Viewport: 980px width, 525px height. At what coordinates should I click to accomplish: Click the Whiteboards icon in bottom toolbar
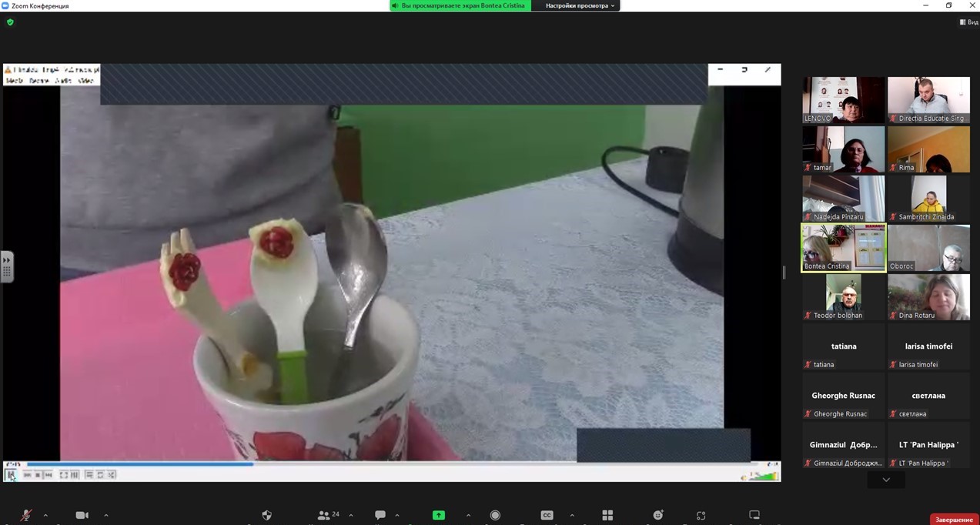[754, 515]
